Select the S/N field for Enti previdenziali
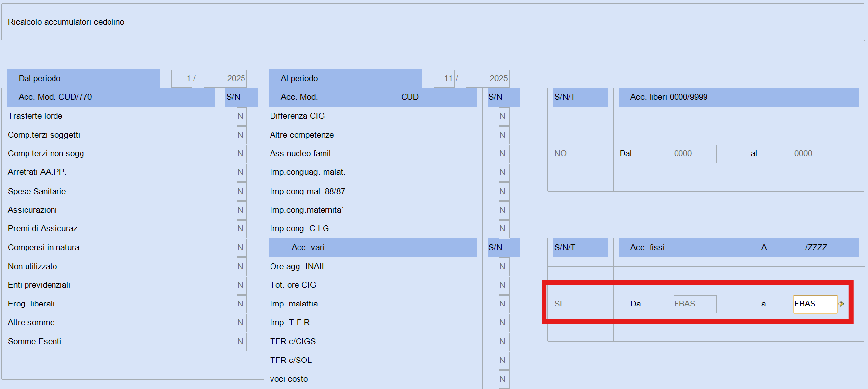This screenshot has width=868, height=389. coord(242,285)
